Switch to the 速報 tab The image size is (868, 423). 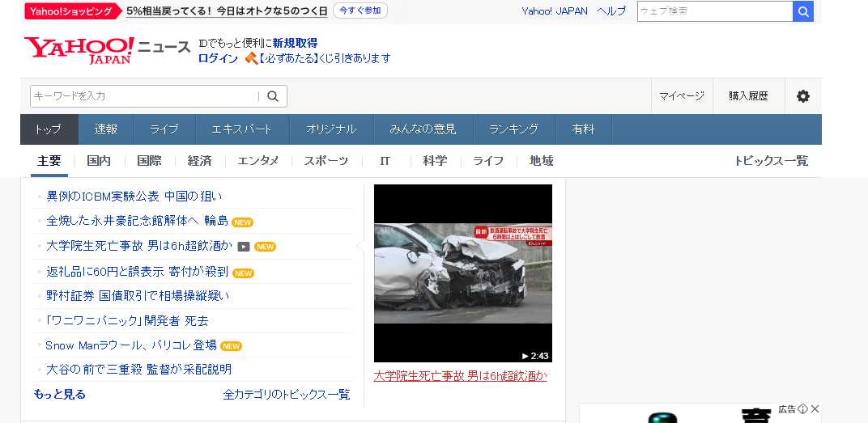[106, 129]
